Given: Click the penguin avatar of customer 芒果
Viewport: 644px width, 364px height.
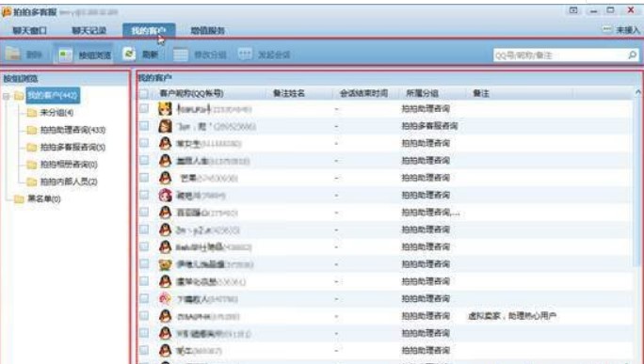Looking at the screenshot, I should (x=165, y=178).
